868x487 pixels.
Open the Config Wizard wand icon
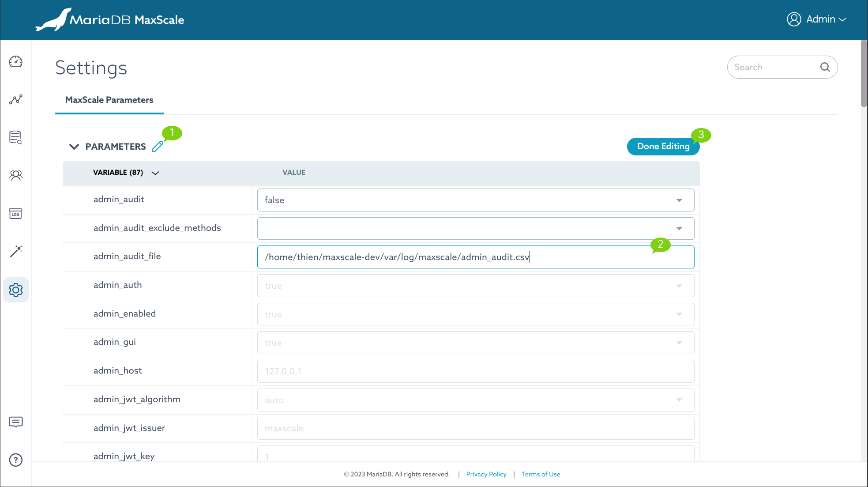pos(16,251)
